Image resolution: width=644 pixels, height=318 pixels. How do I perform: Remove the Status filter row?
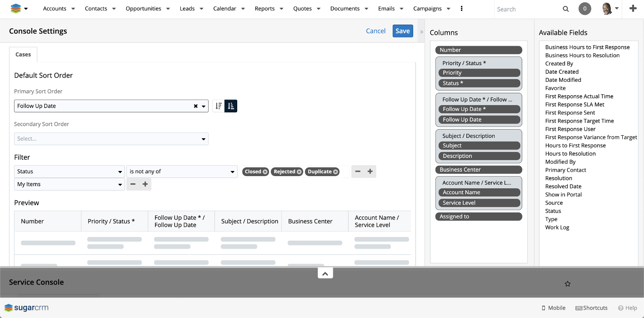pos(358,171)
